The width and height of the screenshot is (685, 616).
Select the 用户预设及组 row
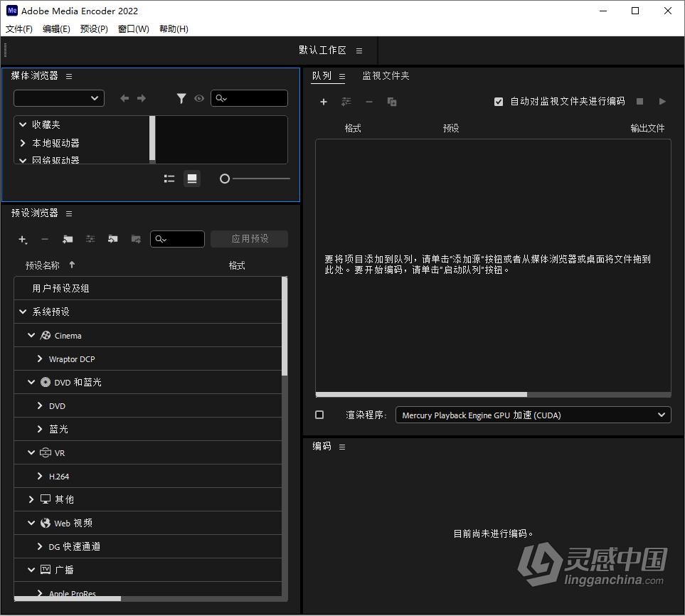point(148,288)
